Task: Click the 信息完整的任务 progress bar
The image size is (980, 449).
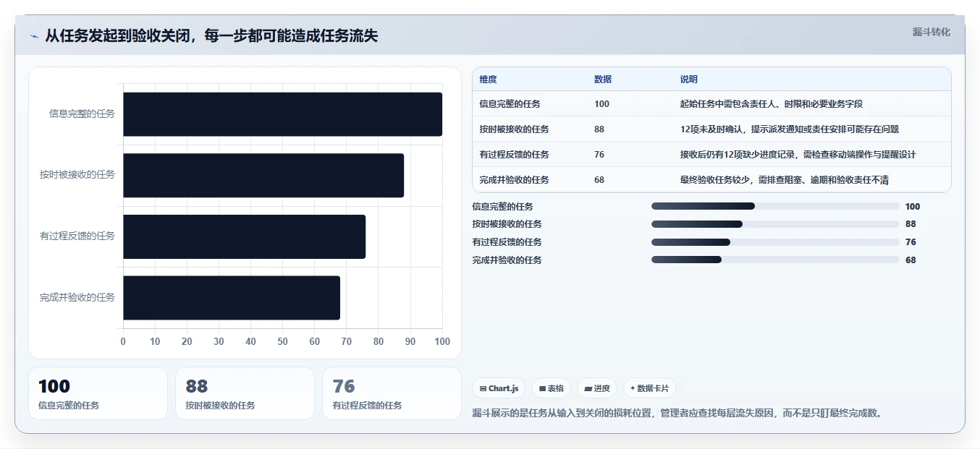Action: click(775, 206)
